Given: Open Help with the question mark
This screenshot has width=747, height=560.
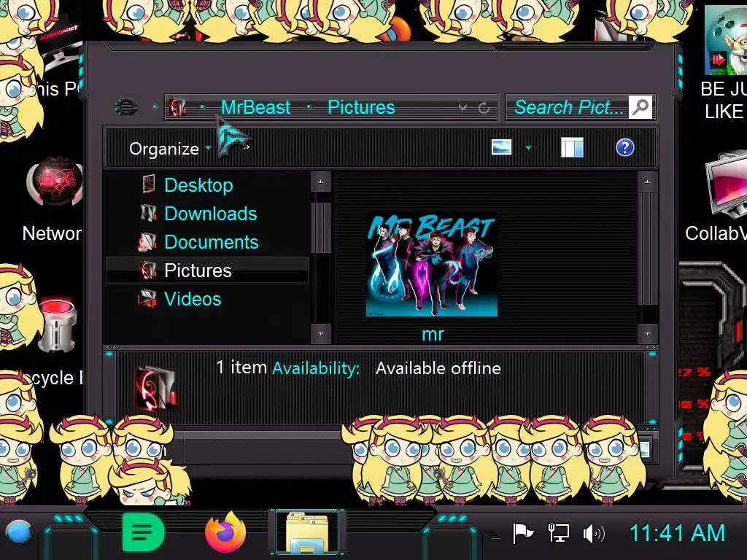Looking at the screenshot, I should pyautogui.click(x=624, y=147).
